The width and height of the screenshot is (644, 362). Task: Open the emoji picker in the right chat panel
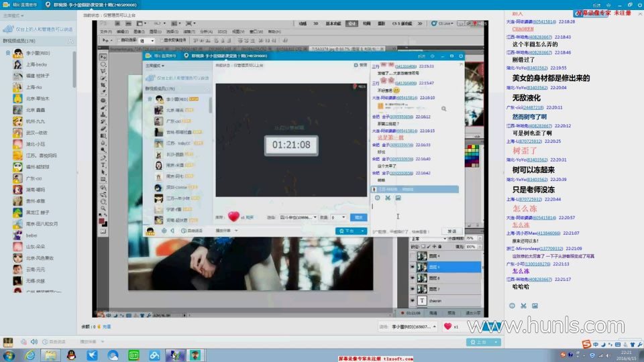click(512, 306)
